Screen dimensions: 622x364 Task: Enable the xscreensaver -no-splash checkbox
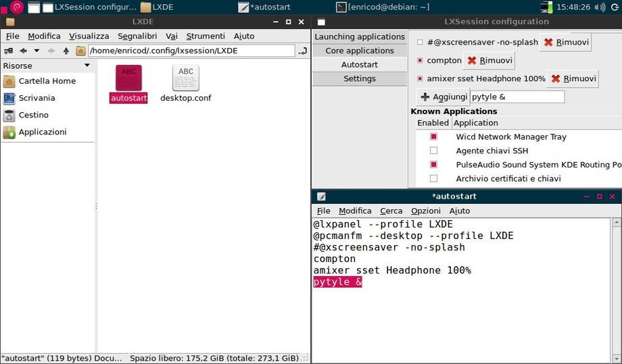(x=420, y=42)
